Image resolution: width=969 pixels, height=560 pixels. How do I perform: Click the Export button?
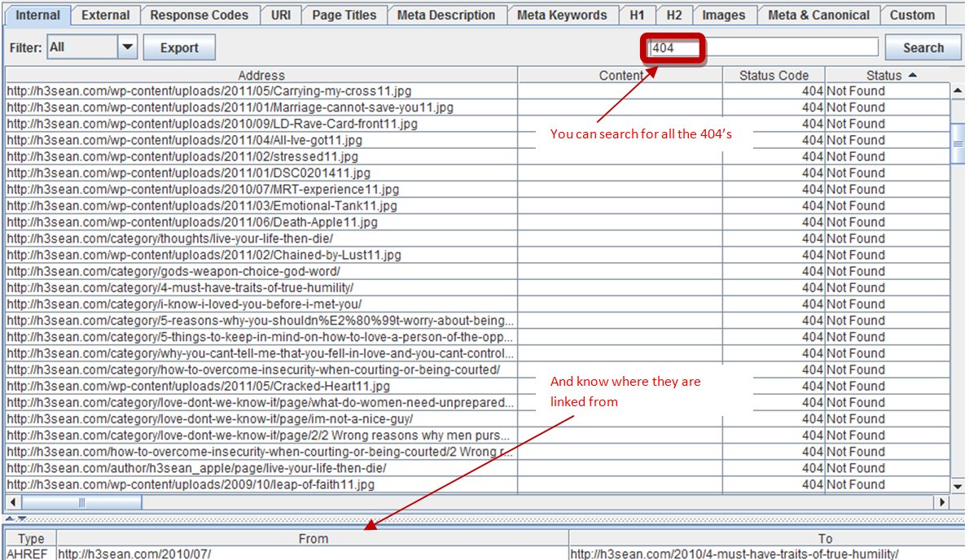coord(179,48)
